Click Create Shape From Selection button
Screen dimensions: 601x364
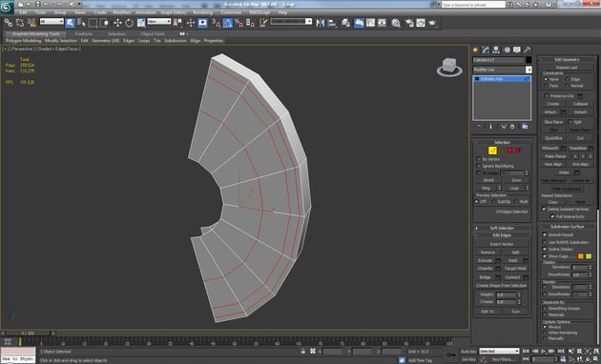point(502,286)
